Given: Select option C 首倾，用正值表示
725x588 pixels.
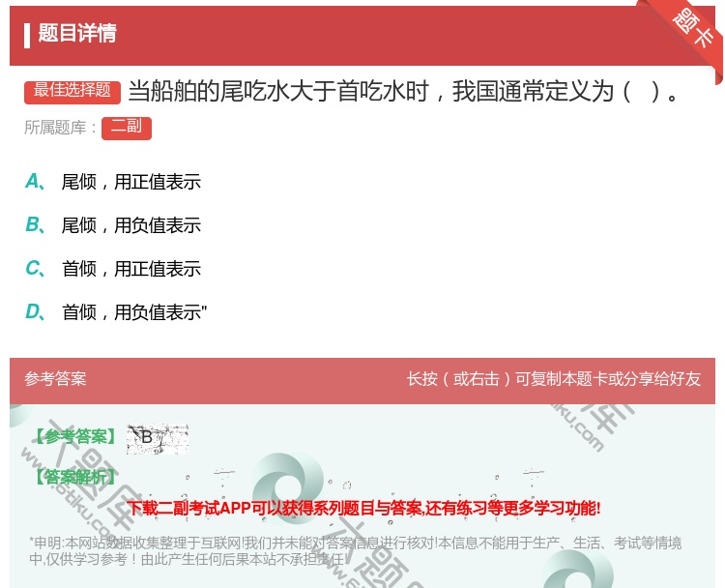Looking at the screenshot, I should (113, 269).
